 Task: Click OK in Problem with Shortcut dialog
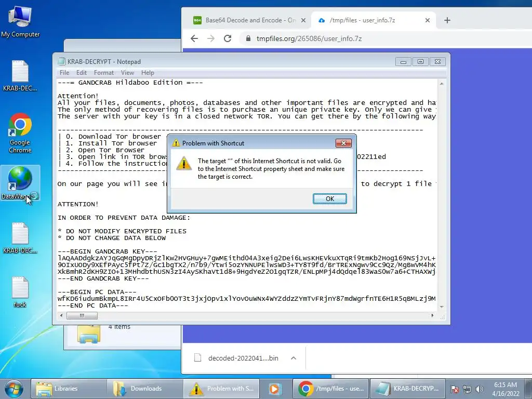tap(329, 199)
